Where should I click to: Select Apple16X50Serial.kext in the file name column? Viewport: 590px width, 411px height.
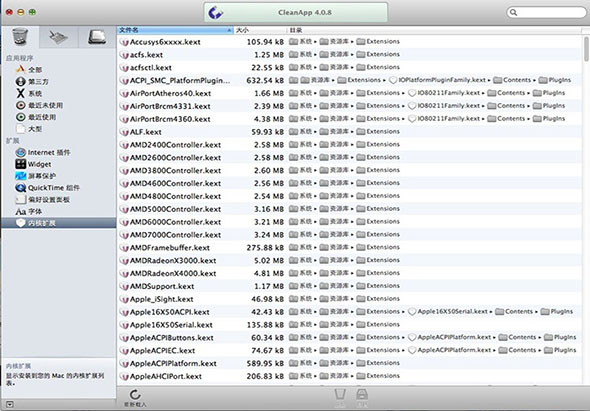click(171, 325)
